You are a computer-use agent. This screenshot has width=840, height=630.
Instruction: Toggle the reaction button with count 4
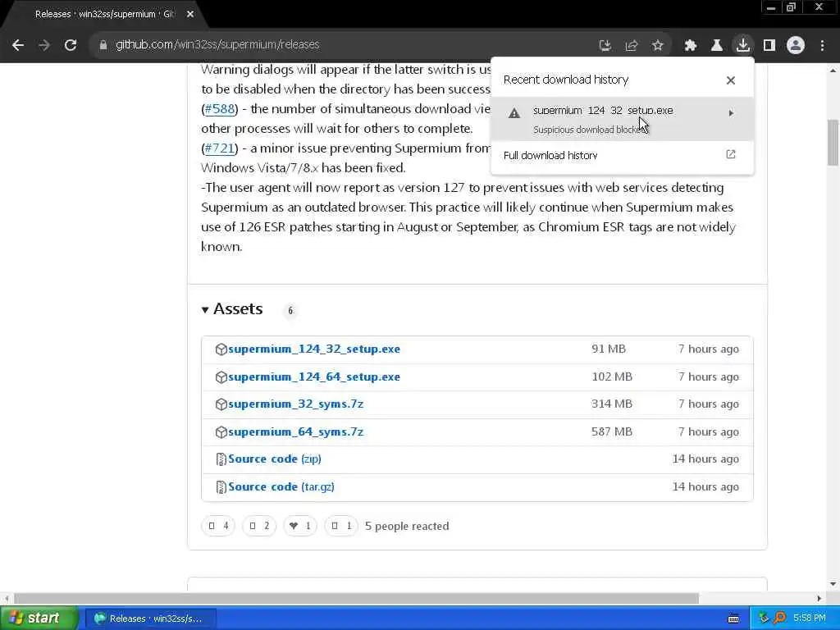[x=218, y=526]
